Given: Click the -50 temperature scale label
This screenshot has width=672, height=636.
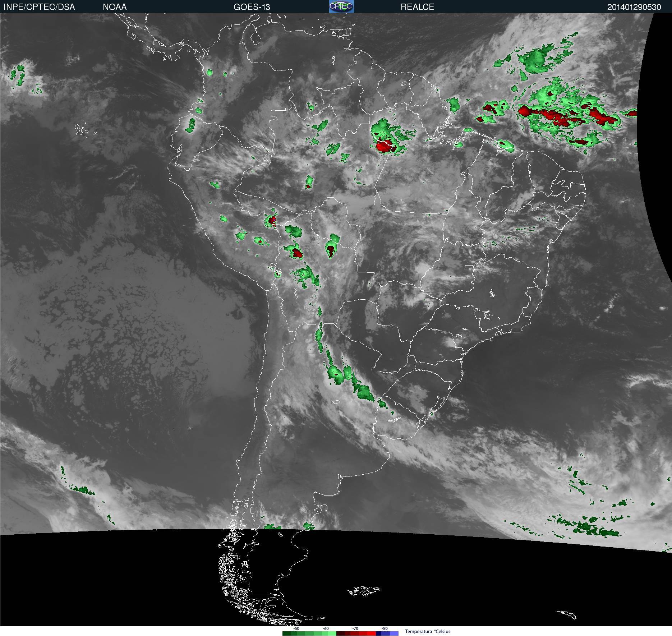Looking at the screenshot, I should click(296, 628).
